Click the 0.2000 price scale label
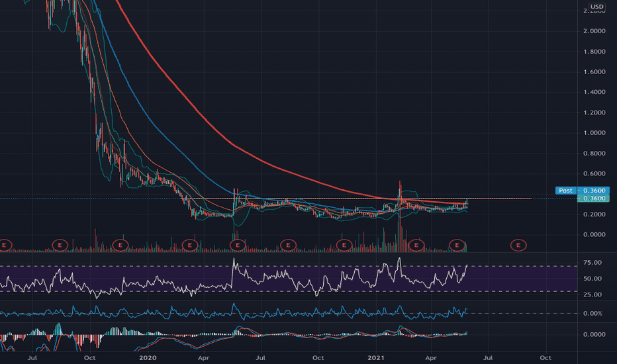 tap(594, 214)
